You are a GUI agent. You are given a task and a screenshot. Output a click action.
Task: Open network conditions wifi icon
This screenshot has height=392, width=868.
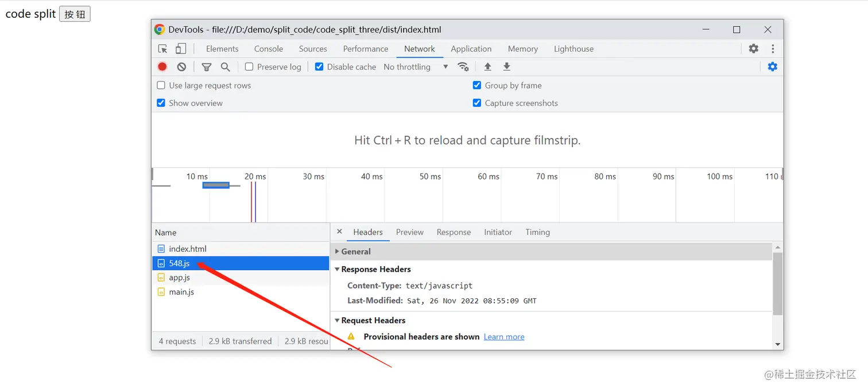(x=463, y=67)
